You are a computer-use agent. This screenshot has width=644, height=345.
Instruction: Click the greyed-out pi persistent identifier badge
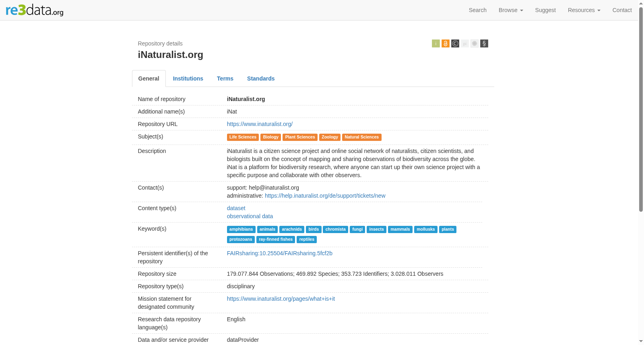tap(465, 43)
